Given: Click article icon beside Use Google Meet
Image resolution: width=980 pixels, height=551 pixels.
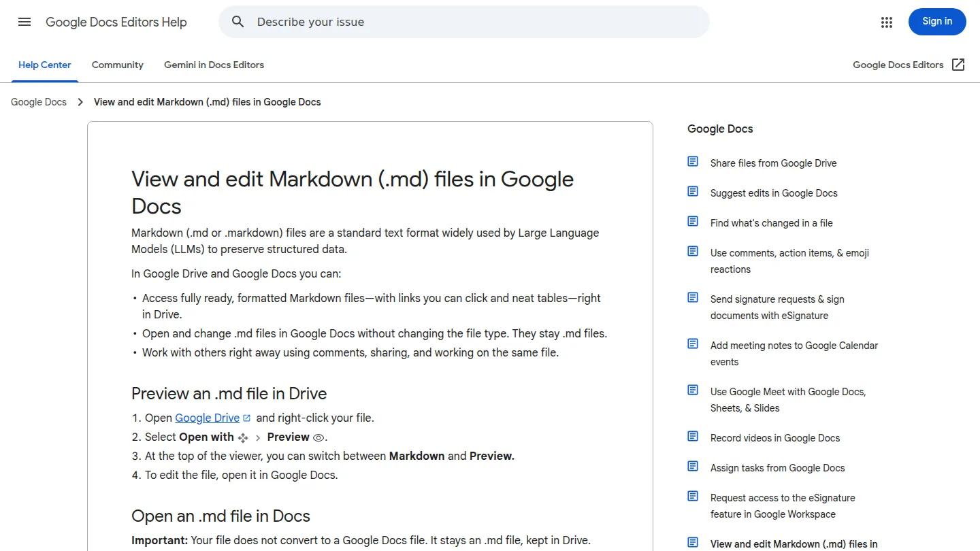Looking at the screenshot, I should pyautogui.click(x=693, y=390).
